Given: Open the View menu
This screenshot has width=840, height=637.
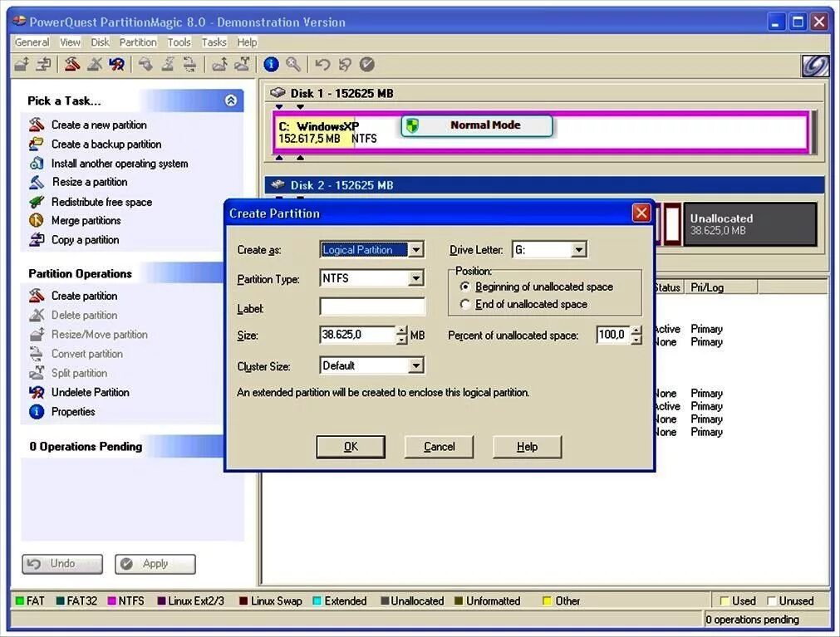Looking at the screenshot, I should (70, 42).
